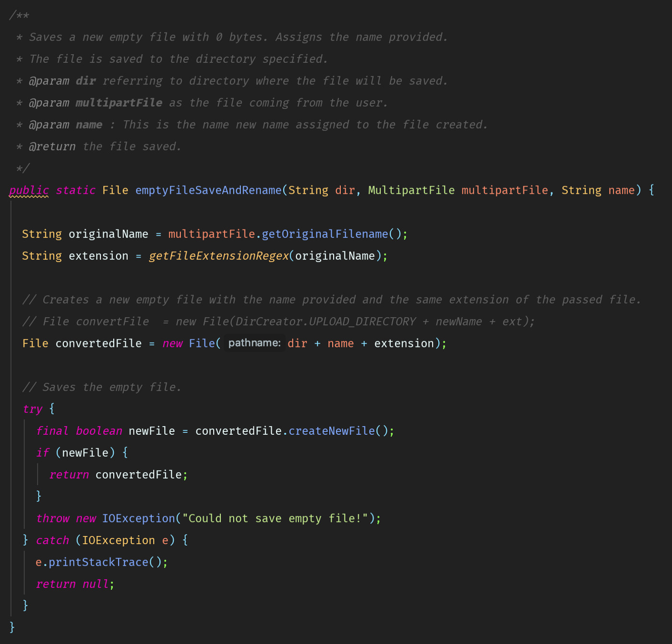Click the getFileExtensionRegex method call

coord(218,256)
